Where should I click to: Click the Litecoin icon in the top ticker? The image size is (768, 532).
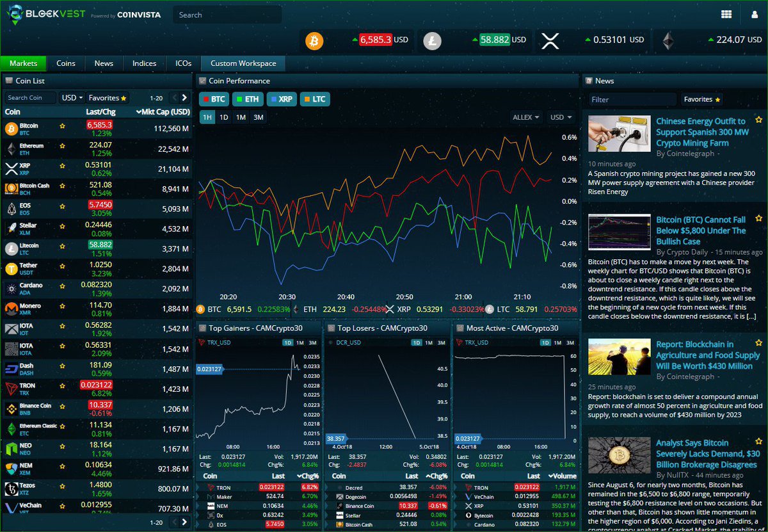pyautogui.click(x=432, y=41)
